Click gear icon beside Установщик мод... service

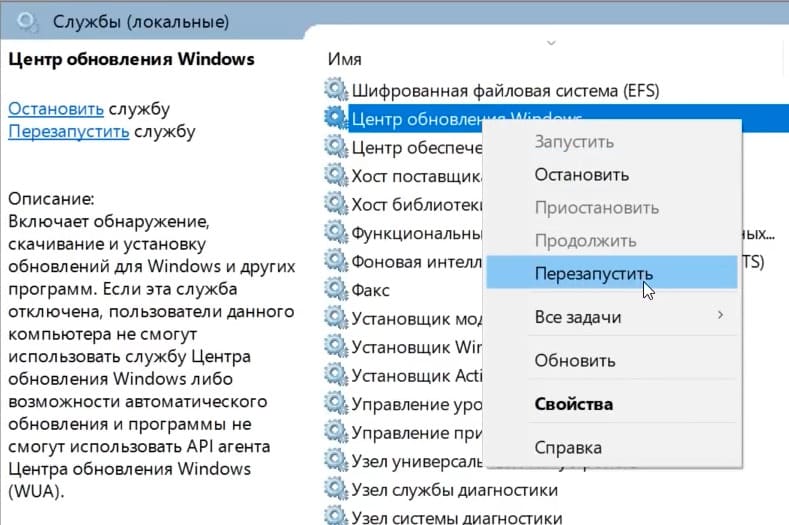pyautogui.click(x=336, y=318)
